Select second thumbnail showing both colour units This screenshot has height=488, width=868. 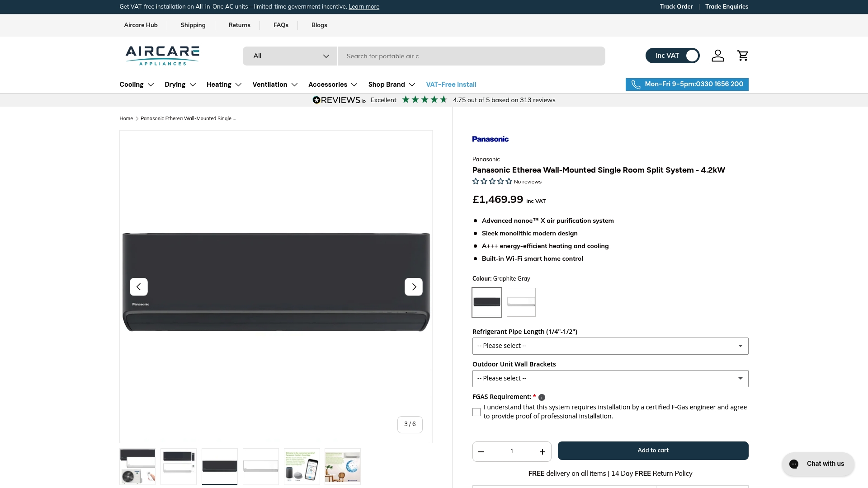point(179,467)
